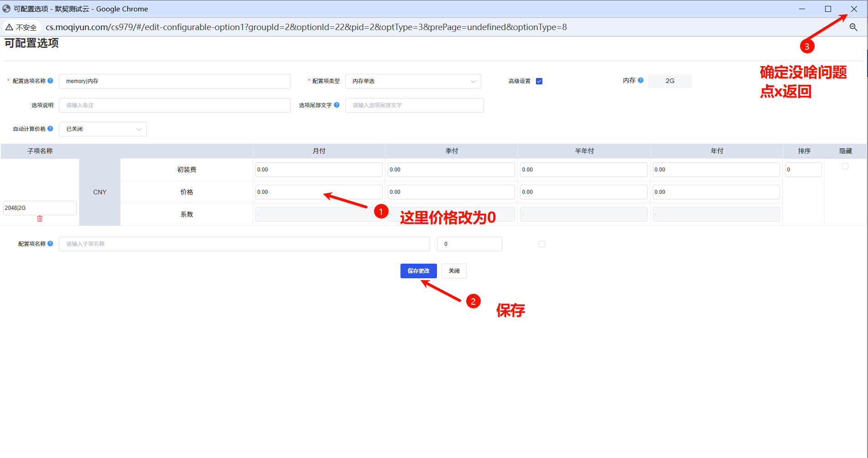
Task: Click the 年付 column header
Action: pyautogui.click(x=717, y=151)
